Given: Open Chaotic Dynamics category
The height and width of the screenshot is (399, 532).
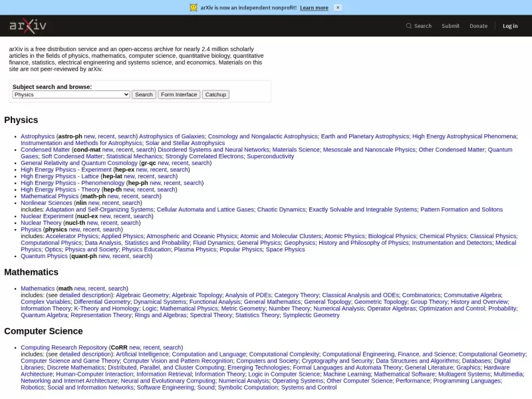Looking at the screenshot, I should (x=281, y=209).
